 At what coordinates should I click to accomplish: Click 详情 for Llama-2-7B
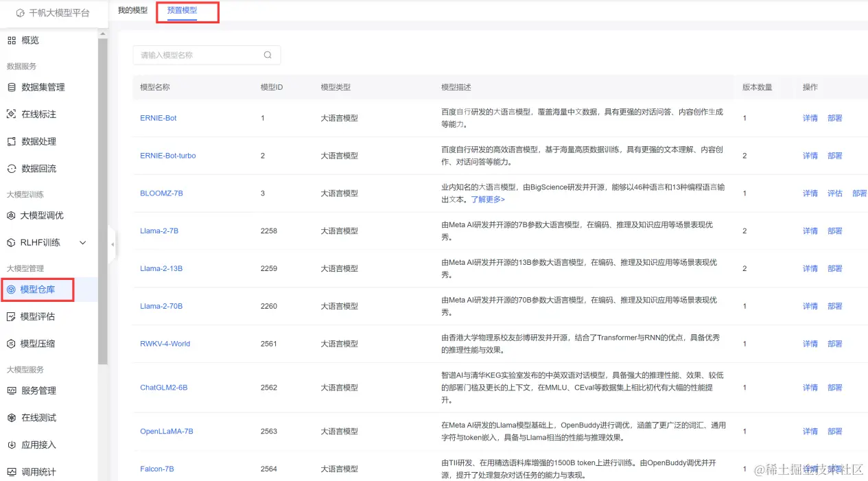810,231
